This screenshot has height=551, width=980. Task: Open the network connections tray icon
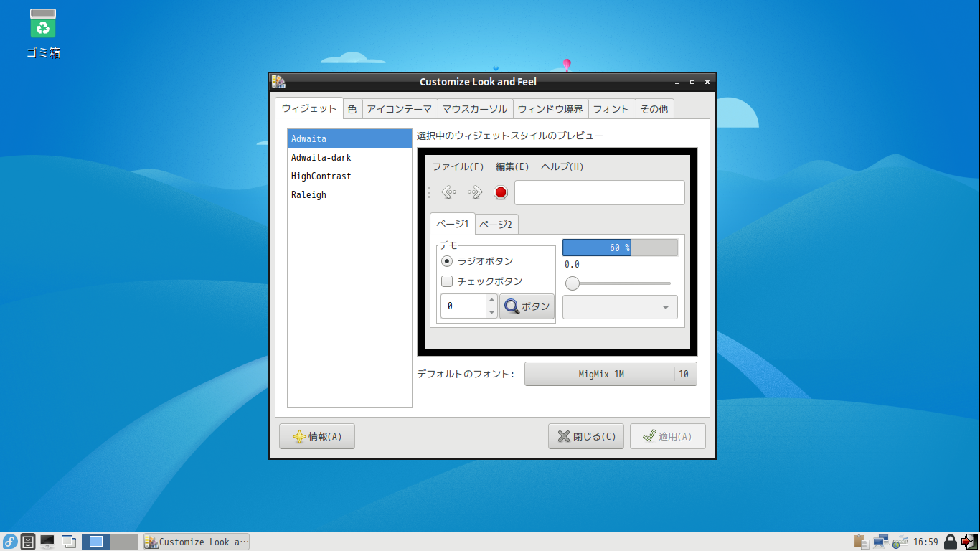(x=881, y=542)
